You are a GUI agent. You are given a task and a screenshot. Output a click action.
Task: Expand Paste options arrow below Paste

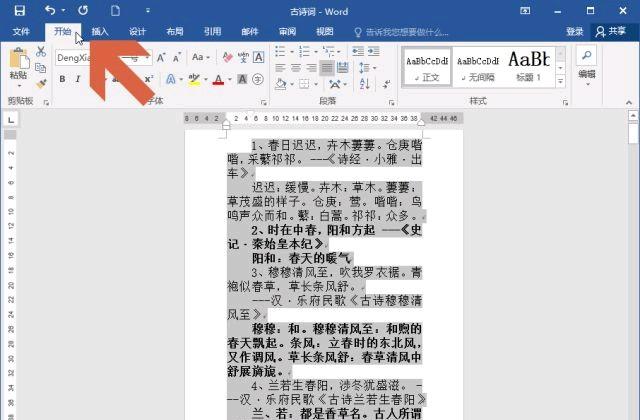pos(19,86)
